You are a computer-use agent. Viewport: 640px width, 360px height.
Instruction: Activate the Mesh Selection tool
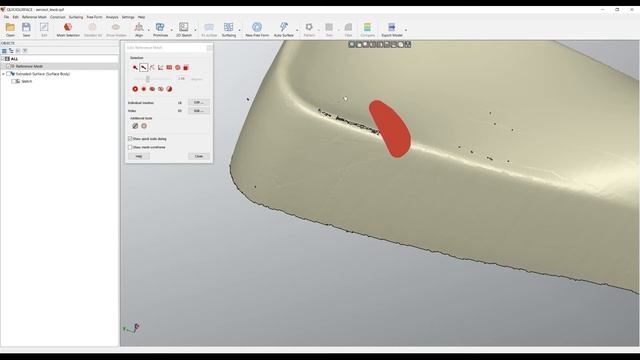coord(68,27)
